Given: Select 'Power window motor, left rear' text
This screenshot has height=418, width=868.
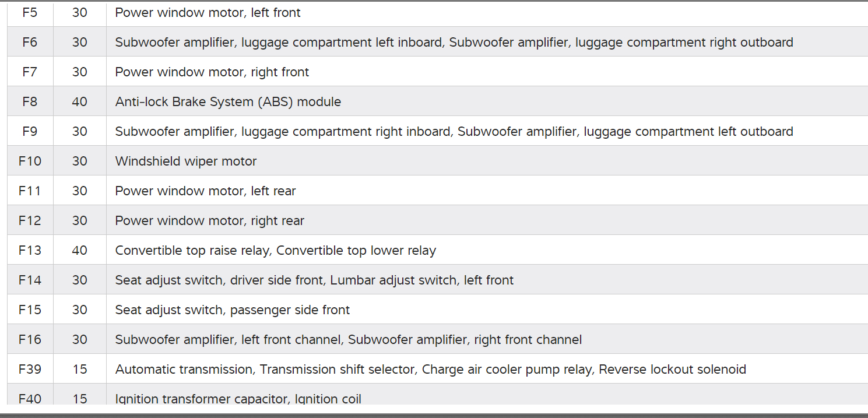Looking at the screenshot, I should [x=205, y=191].
